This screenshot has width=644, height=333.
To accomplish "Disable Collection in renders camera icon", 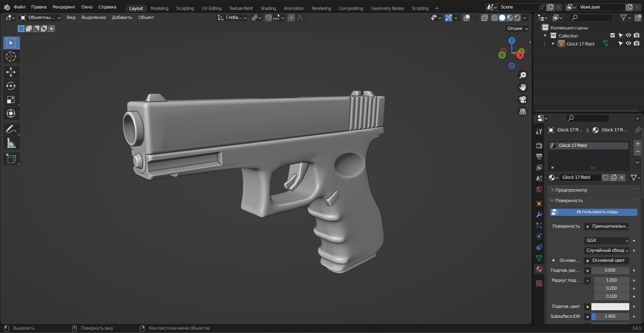I will (636, 36).
